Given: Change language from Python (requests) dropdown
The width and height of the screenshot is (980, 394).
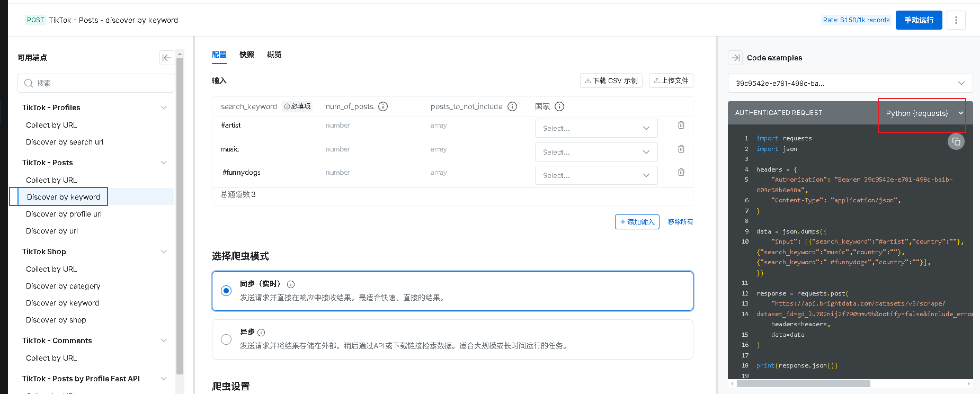Looking at the screenshot, I should pyautogui.click(x=924, y=113).
